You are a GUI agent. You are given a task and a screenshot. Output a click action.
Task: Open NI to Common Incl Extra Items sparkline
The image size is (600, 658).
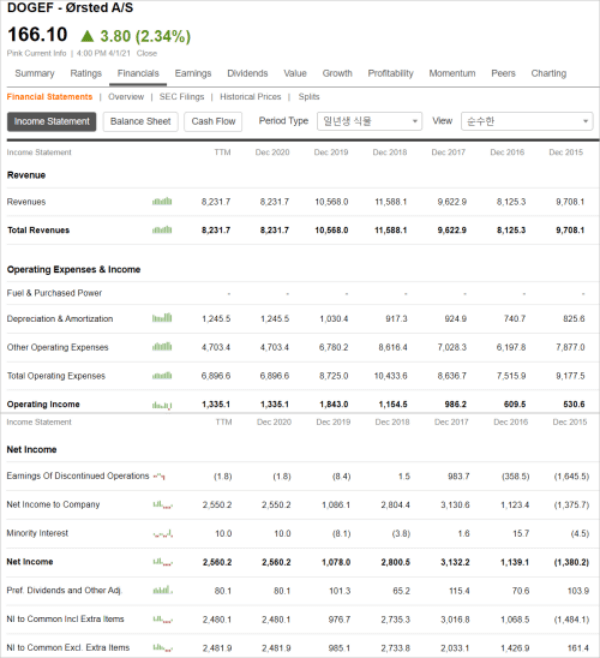pyautogui.click(x=163, y=619)
